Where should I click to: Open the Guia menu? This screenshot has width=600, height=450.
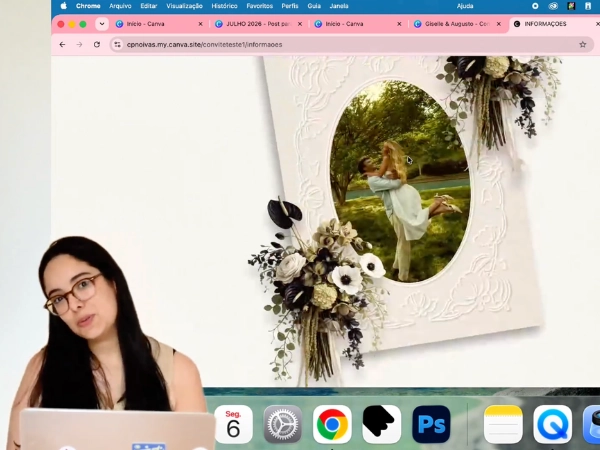314,6
